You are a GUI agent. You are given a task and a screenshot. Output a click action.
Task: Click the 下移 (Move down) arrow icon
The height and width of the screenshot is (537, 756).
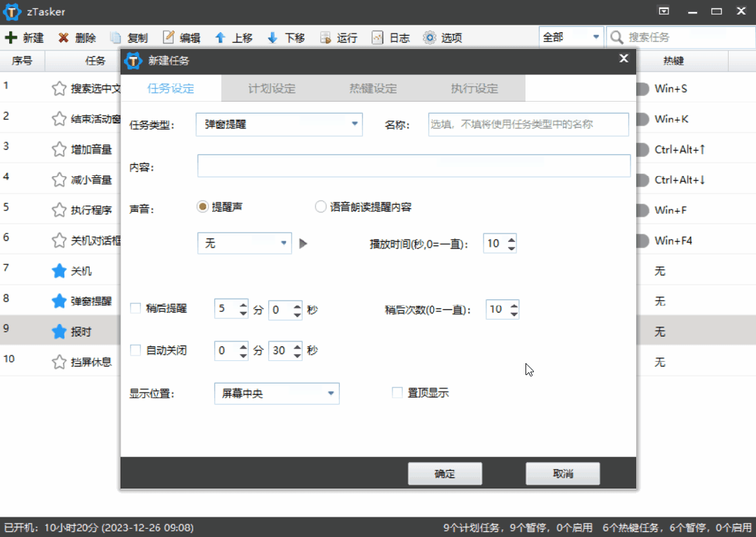273,38
